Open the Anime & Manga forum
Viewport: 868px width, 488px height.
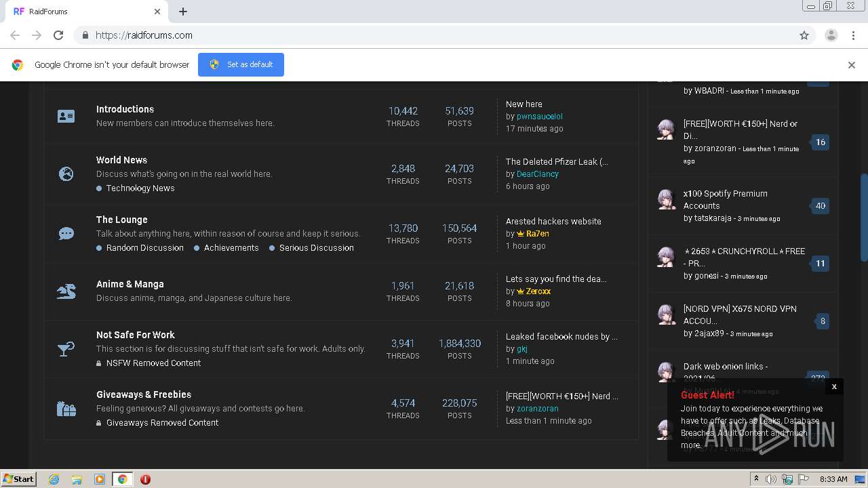pos(130,284)
